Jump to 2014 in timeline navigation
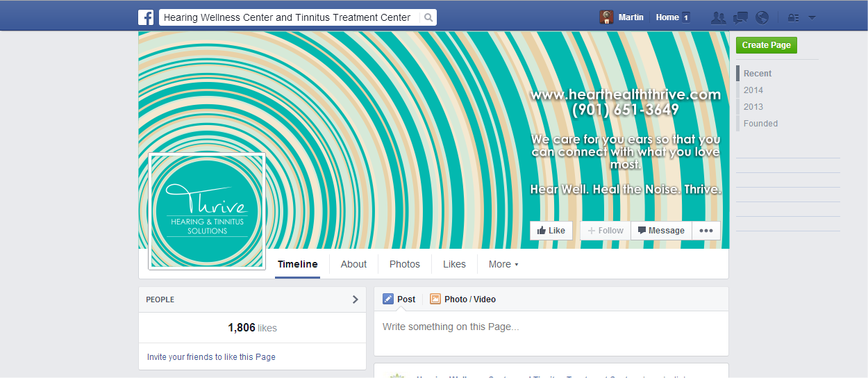This screenshot has width=868, height=378. point(753,90)
